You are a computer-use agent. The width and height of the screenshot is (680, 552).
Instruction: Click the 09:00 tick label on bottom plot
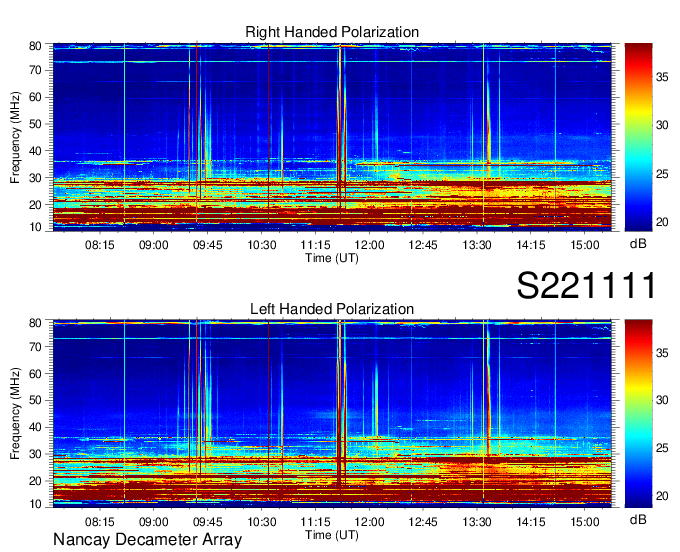click(x=154, y=522)
